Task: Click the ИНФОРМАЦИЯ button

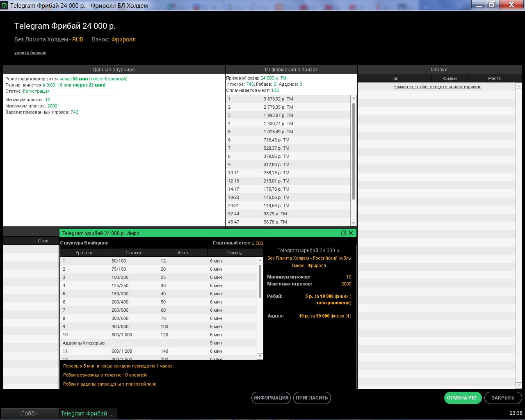Action: tap(271, 398)
